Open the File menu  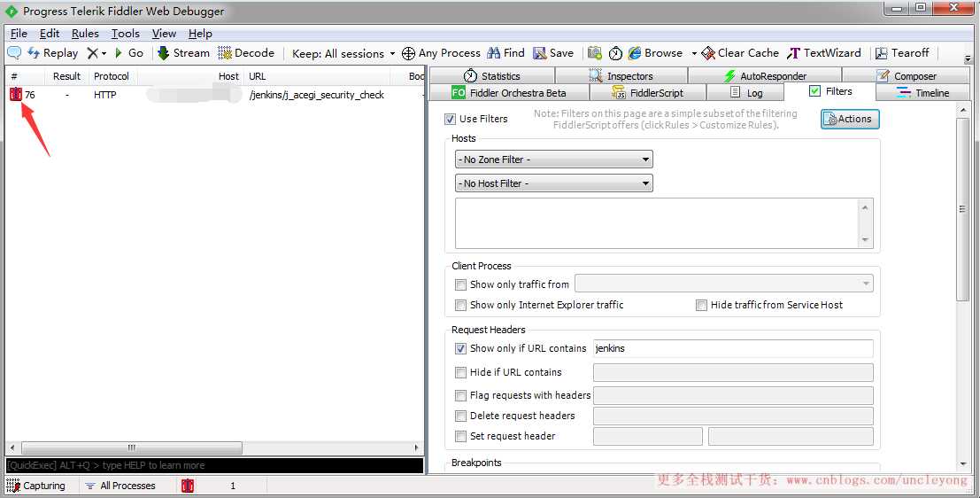[x=19, y=34]
